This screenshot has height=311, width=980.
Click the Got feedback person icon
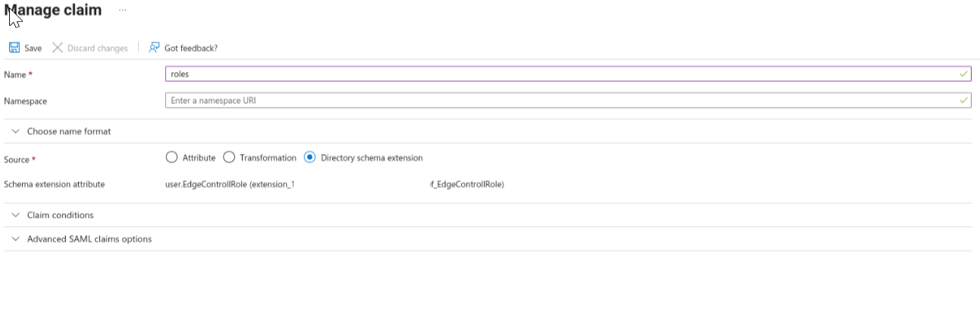[155, 48]
